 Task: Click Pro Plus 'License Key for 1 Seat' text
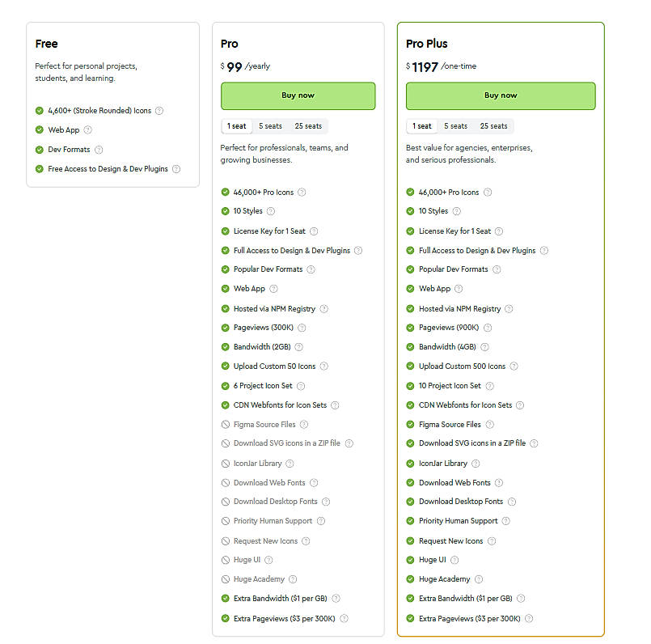454,231
